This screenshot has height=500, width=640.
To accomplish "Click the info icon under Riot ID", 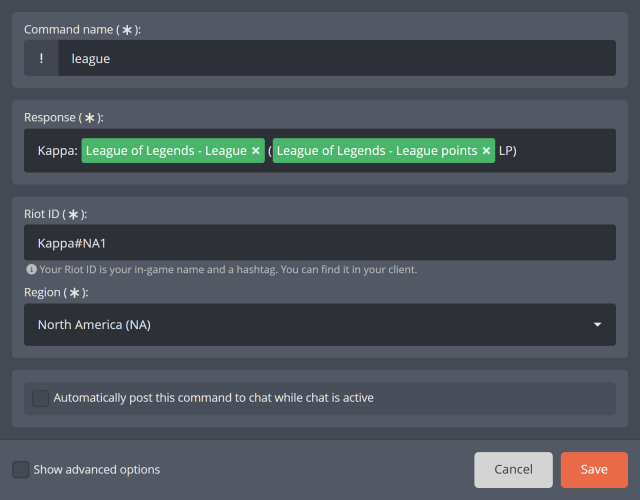I will 31,269.
